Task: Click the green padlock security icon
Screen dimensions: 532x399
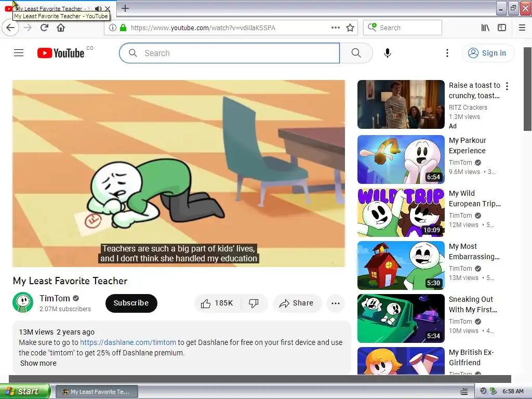Action: pyautogui.click(x=123, y=28)
